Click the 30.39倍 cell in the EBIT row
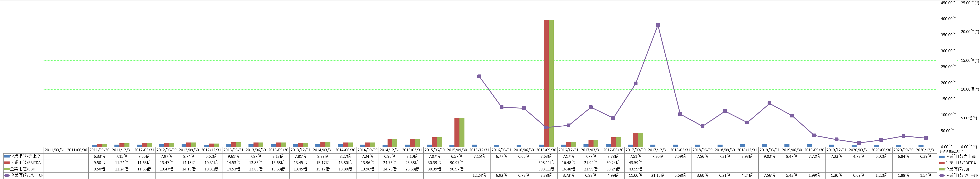The width and height of the screenshot is (980, 179). (x=435, y=169)
